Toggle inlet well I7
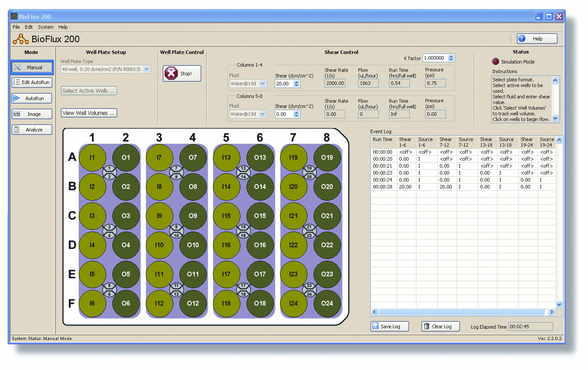Screen dimensions: 588x370 (159, 158)
